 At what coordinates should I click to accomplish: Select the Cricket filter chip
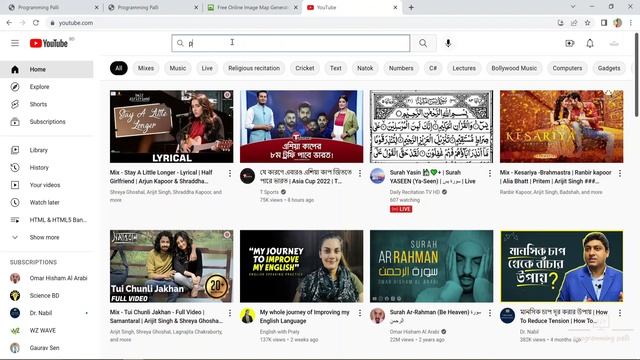[x=305, y=68]
